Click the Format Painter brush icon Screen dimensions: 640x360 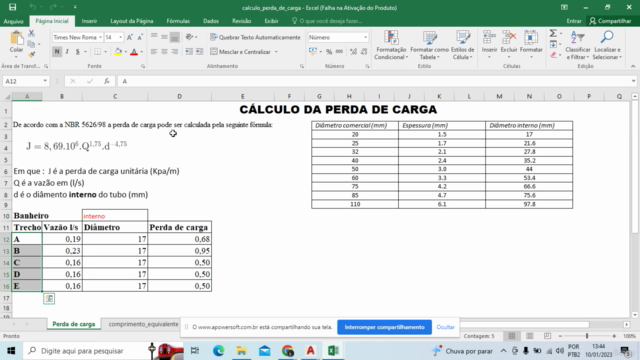31,54
